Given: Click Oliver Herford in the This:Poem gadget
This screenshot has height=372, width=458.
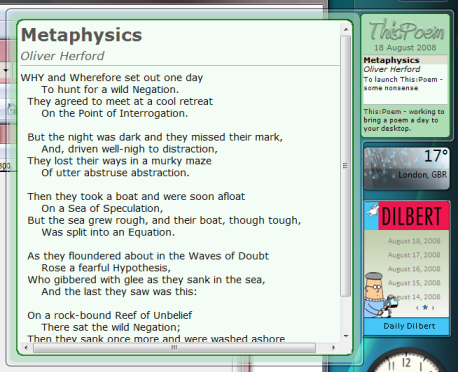Looking at the screenshot, I should [x=392, y=69].
